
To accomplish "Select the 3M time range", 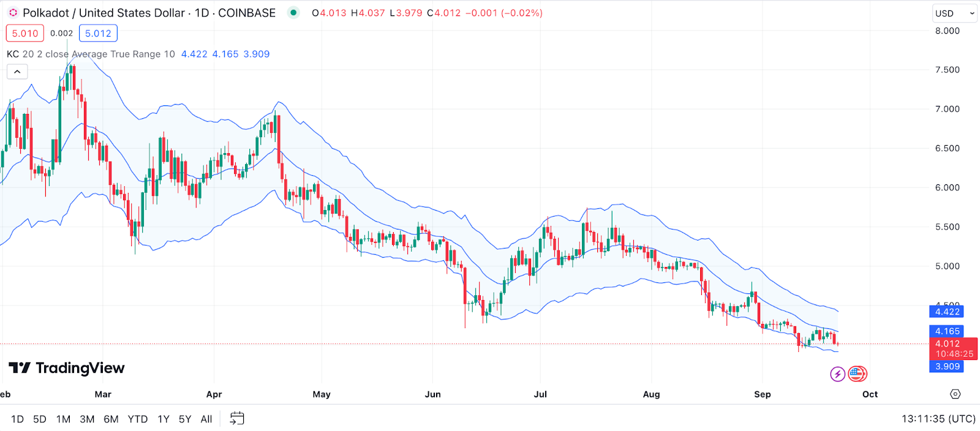I will (87, 419).
